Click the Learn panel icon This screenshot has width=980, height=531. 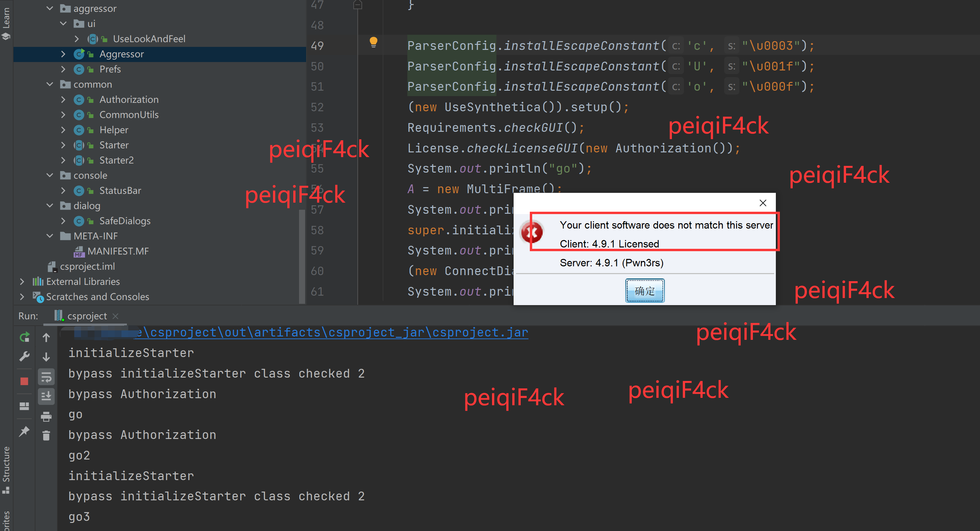pos(6,36)
